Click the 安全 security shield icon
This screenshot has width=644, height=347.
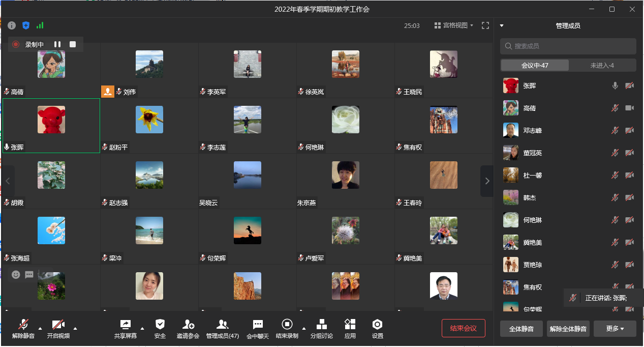(160, 325)
